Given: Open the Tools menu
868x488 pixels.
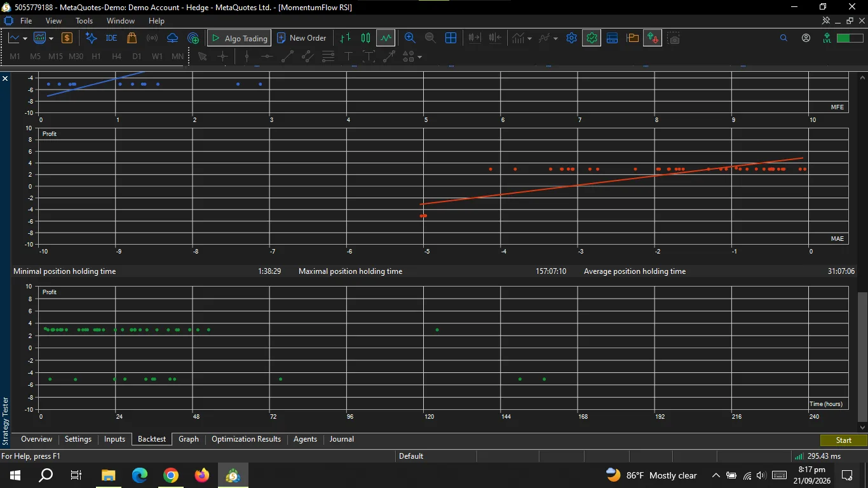Looking at the screenshot, I should [x=85, y=21].
